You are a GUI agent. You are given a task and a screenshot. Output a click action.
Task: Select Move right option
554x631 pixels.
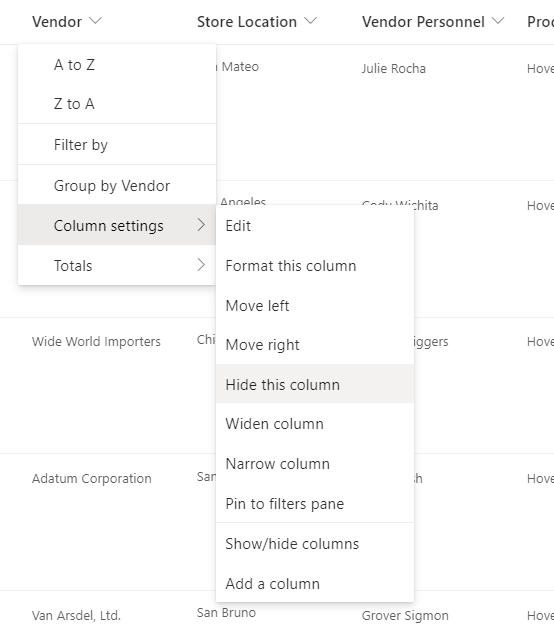[315, 345]
